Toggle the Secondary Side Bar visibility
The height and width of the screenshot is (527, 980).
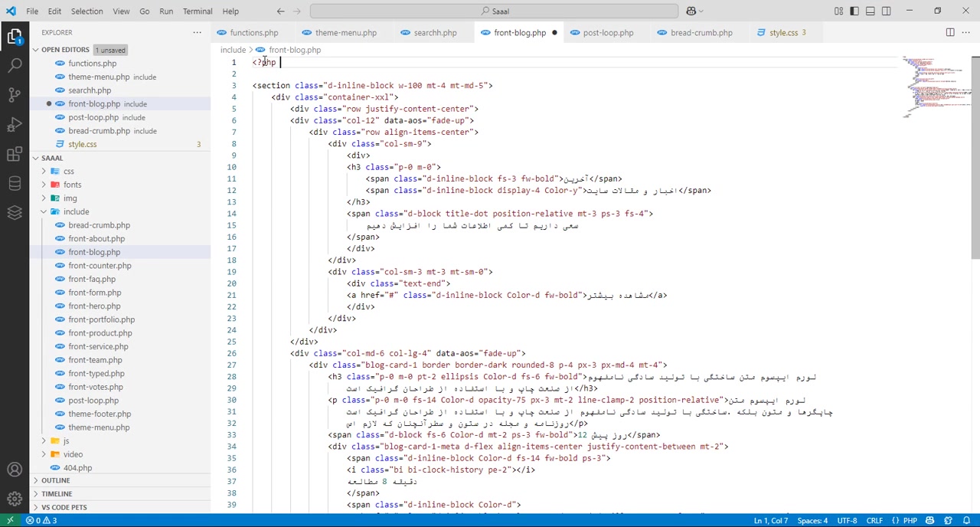pos(886,11)
